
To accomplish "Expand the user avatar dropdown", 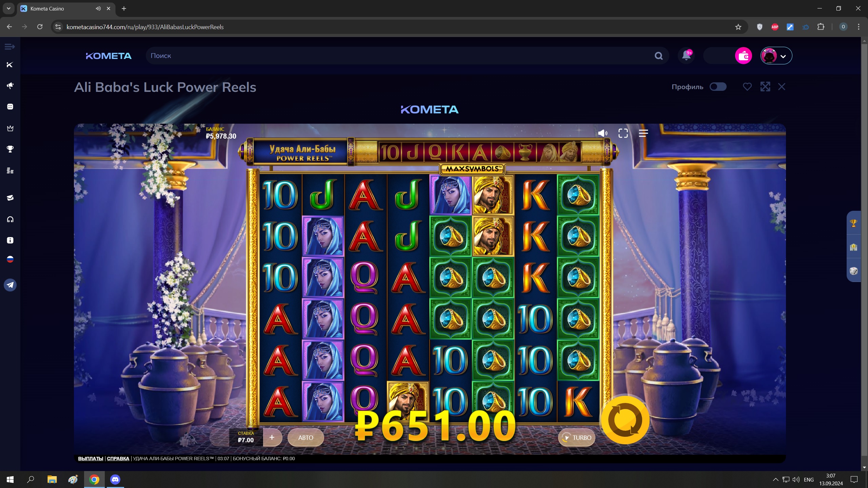I will pyautogui.click(x=776, y=56).
